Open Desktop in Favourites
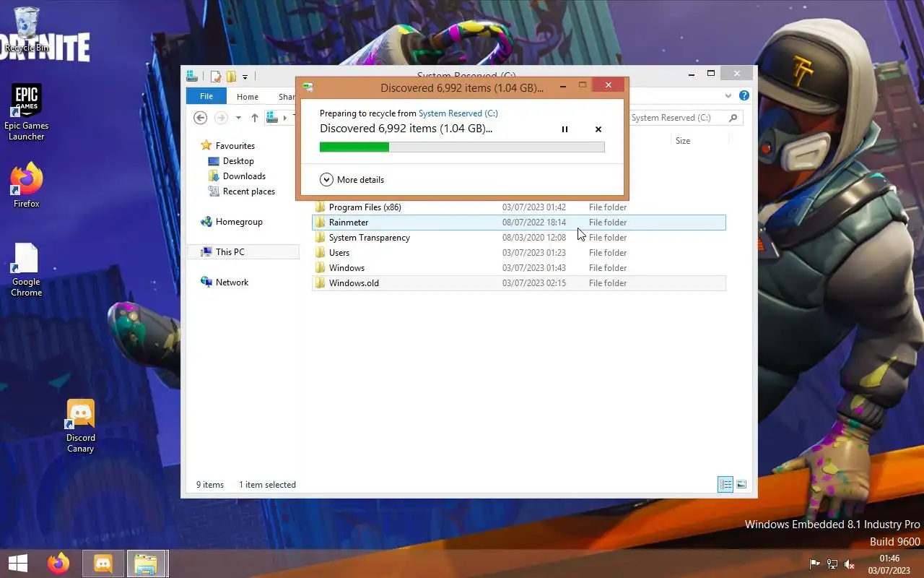The height and width of the screenshot is (578, 924). [238, 161]
